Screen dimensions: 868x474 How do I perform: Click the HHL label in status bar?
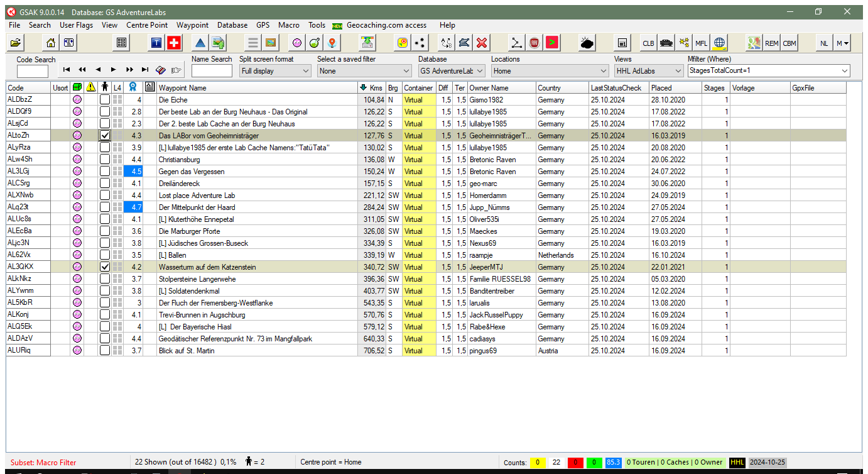[737, 462]
